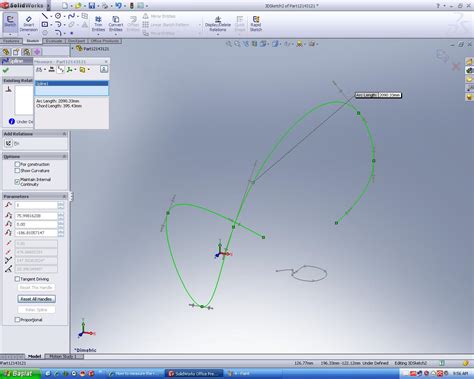Toggle the Proportional checkbox
Viewport: 474px width, 379px height.
click(17, 319)
